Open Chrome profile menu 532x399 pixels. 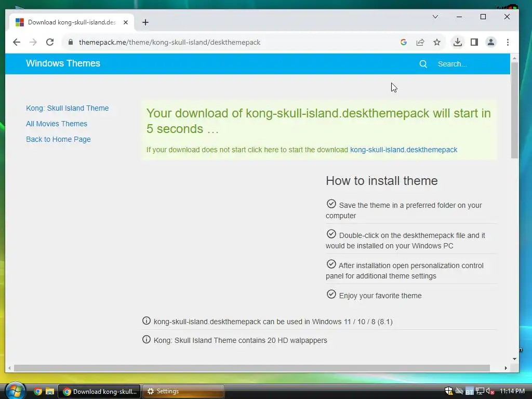(490, 42)
